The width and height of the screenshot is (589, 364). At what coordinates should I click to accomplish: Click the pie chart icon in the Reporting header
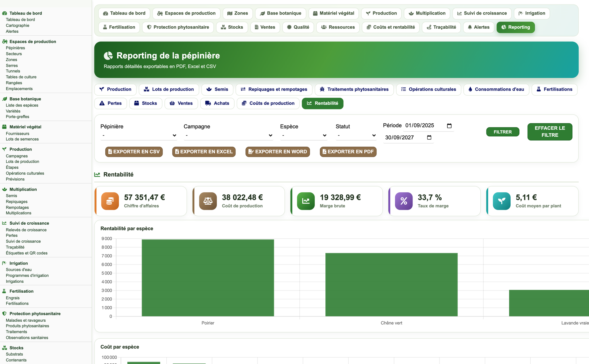pos(108,56)
